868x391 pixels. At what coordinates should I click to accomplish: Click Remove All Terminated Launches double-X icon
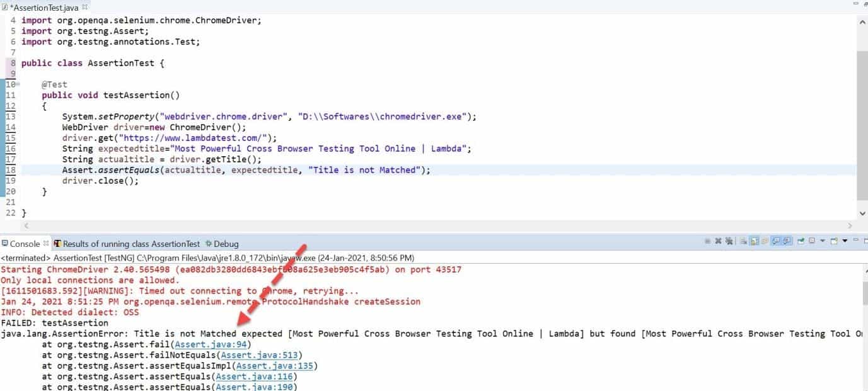point(729,241)
